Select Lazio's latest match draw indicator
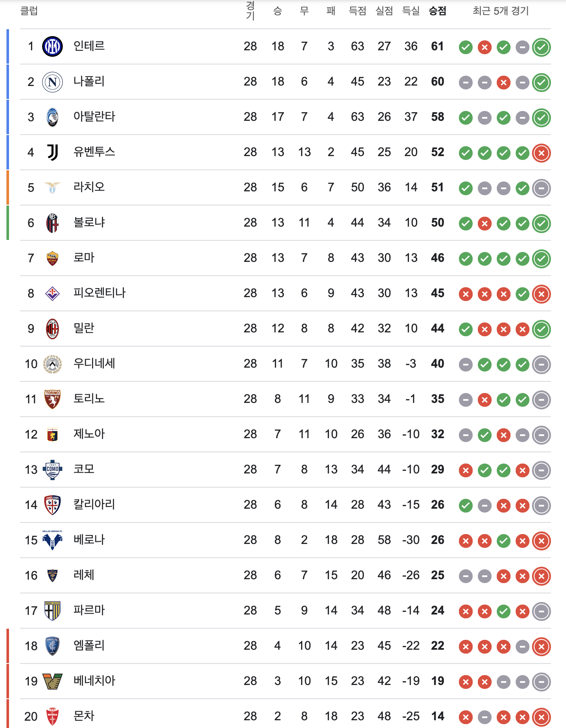This screenshot has width=566, height=728. pyautogui.click(x=541, y=188)
